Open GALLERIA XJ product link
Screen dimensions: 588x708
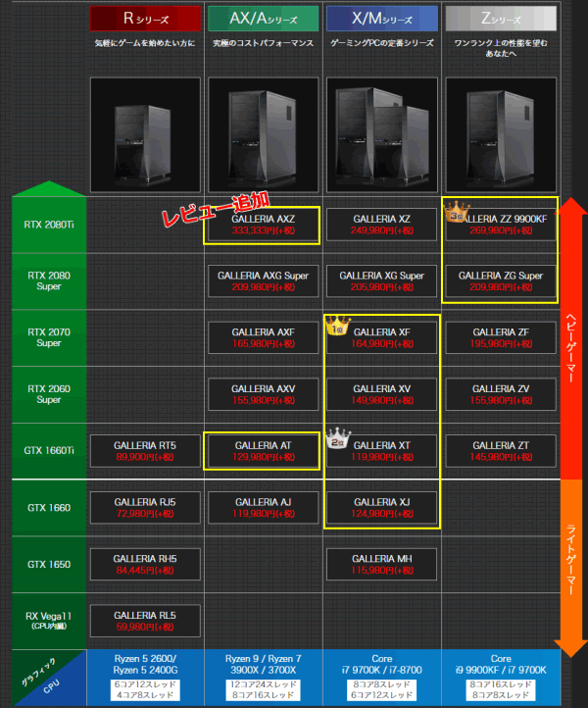[382, 508]
